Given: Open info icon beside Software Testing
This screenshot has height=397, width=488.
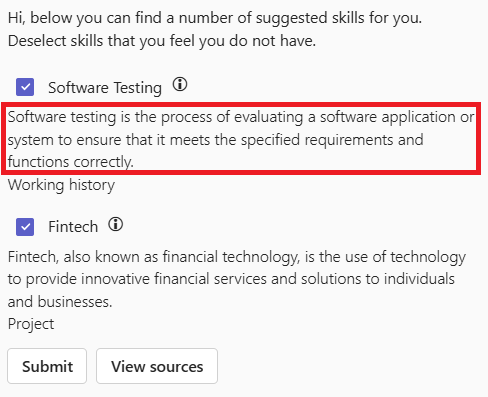Looking at the screenshot, I should click(180, 84).
